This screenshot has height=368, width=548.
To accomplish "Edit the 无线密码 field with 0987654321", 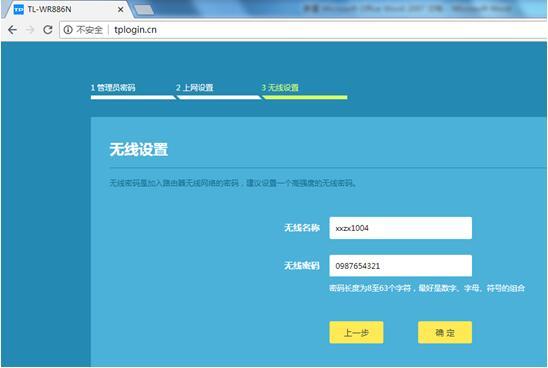I will [401, 266].
